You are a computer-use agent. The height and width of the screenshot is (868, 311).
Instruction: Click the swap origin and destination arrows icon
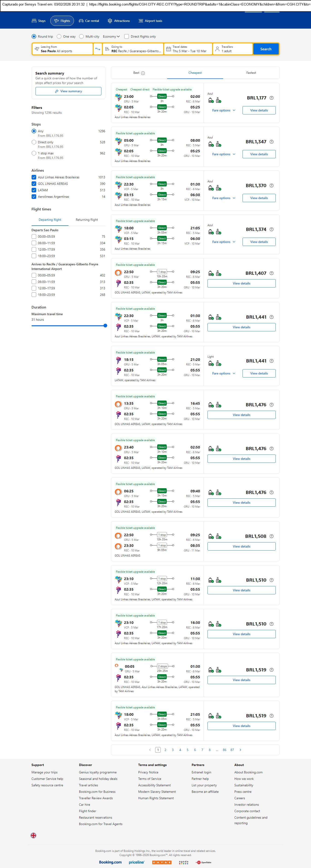[98, 49]
